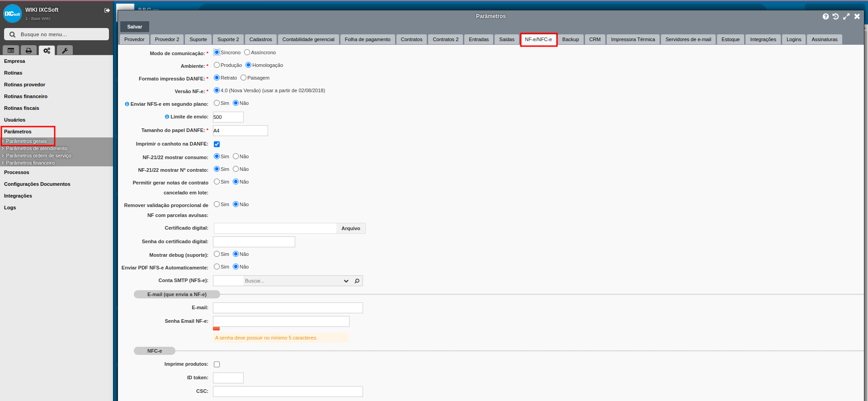Select Homologação environment
The height and width of the screenshot is (401, 868).
pos(248,65)
